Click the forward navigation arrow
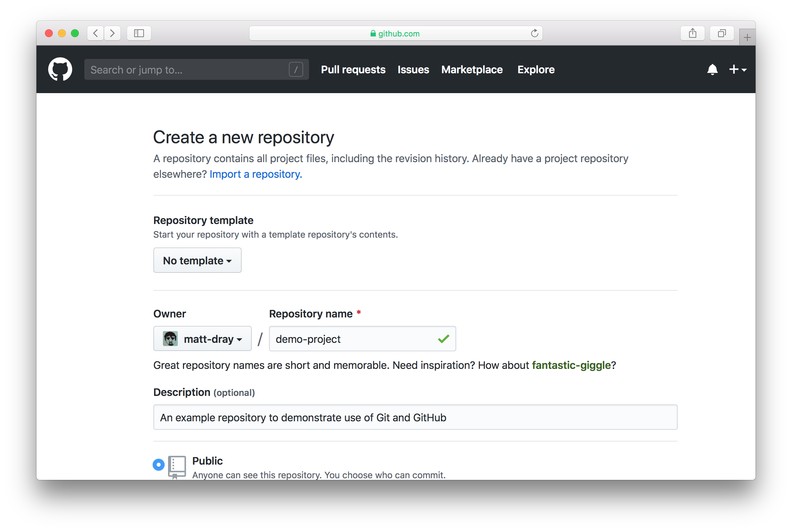This screenshot has width=792, height=532. point(112,33)
